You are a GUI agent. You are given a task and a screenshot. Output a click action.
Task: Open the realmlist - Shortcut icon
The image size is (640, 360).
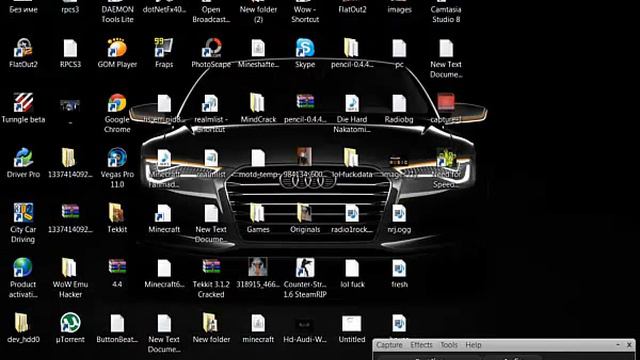211,103
